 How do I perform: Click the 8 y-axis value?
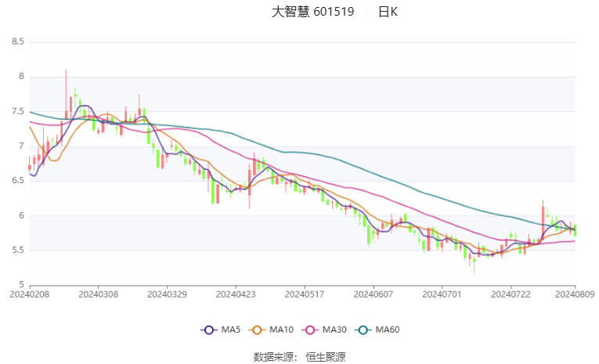click(x=21, y=77)
